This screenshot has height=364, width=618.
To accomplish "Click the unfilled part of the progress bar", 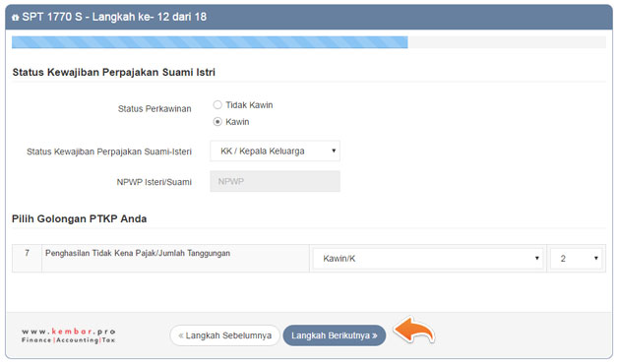I will 507,42.
